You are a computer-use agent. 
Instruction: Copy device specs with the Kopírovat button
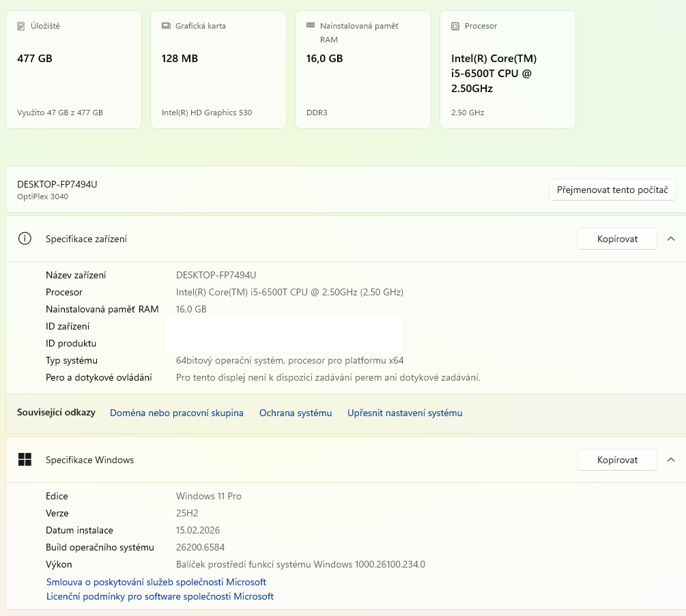pos(617,239)
